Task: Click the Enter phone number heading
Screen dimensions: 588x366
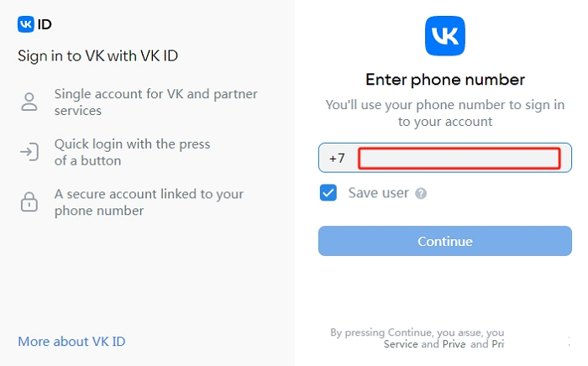Action: point(445,80)
